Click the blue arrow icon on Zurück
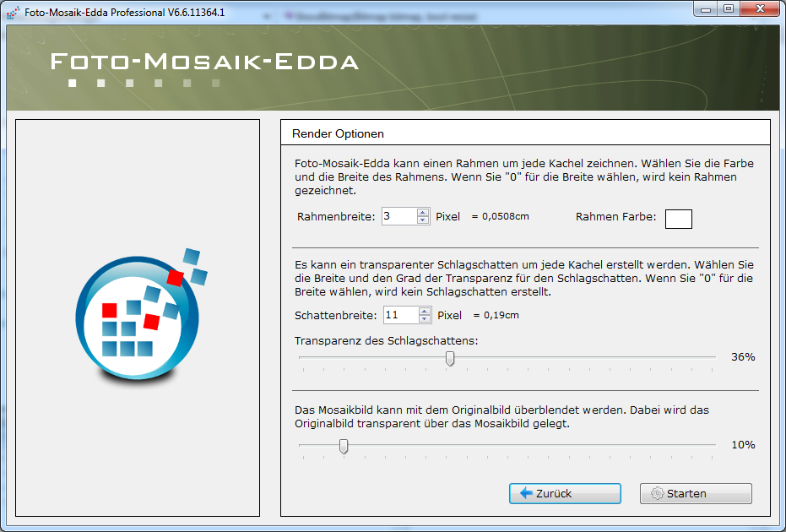Image resolution: width=786 pixels, height=532 pixels. coord(526,493)
